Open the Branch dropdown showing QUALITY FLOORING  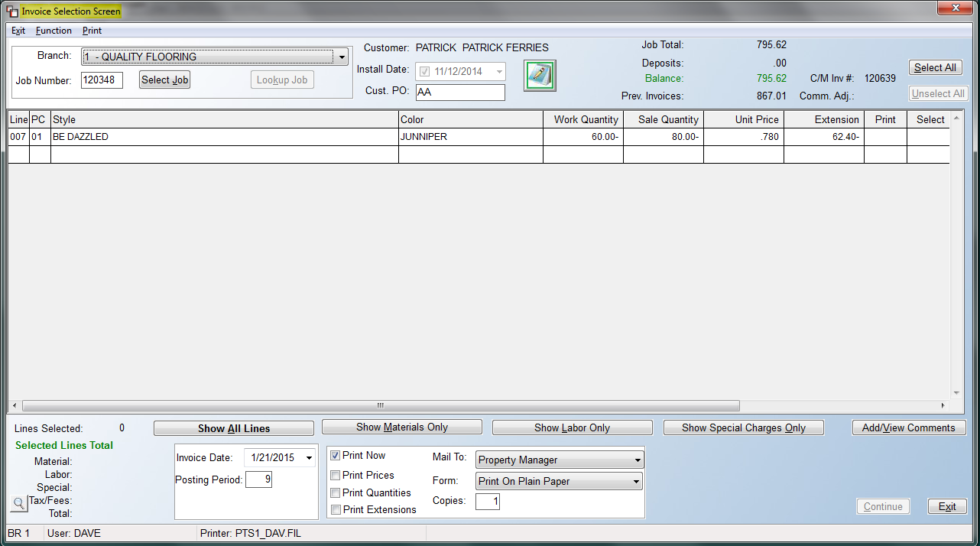coord(342,56)
